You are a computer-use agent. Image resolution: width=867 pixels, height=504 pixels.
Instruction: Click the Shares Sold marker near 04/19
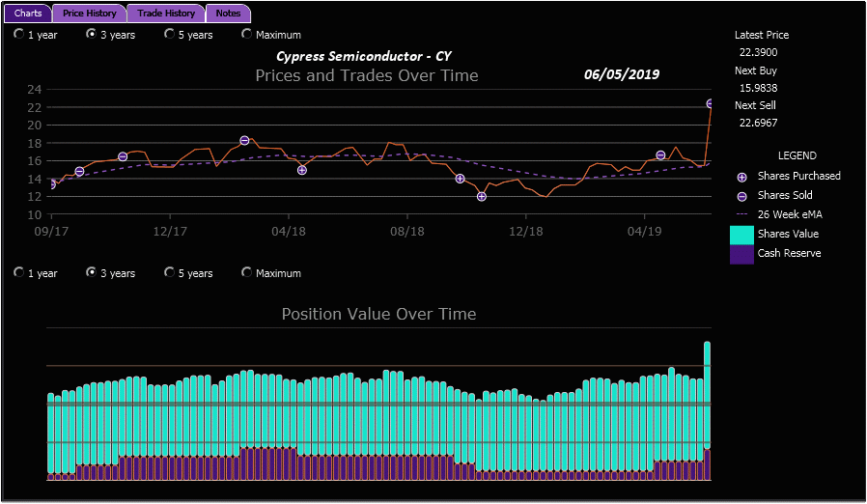pos(661,155)
